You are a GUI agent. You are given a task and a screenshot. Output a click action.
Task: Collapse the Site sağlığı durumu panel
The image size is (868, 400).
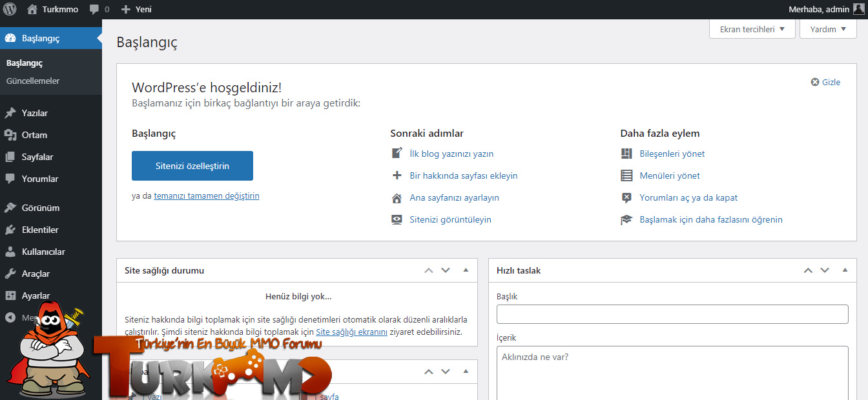(x=466, y=270)
